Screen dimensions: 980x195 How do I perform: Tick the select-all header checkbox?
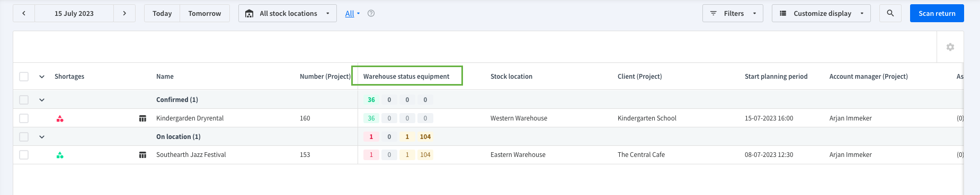(24, 77)
